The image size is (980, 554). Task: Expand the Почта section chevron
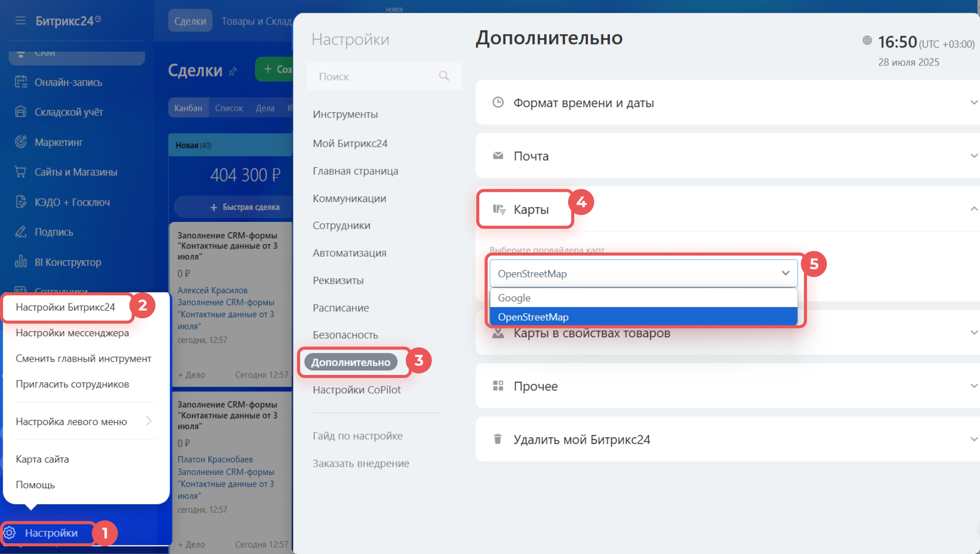tap(974, 156)
